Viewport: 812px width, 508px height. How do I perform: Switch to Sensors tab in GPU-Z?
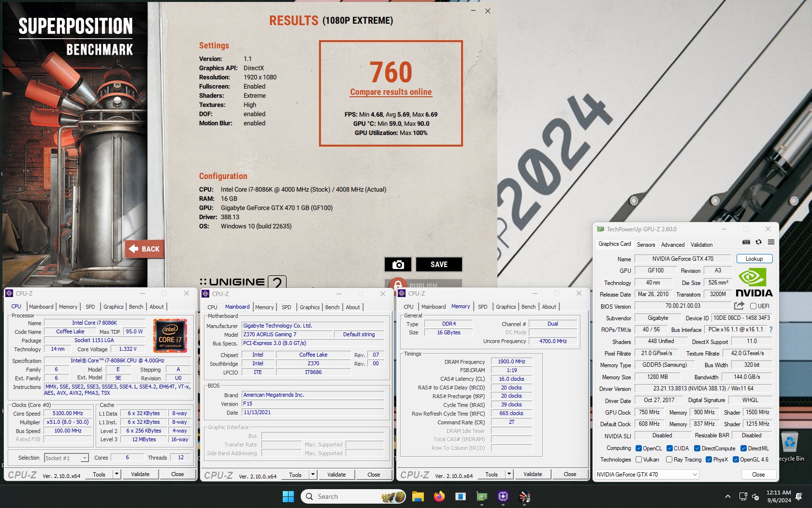tap(646, 245)
